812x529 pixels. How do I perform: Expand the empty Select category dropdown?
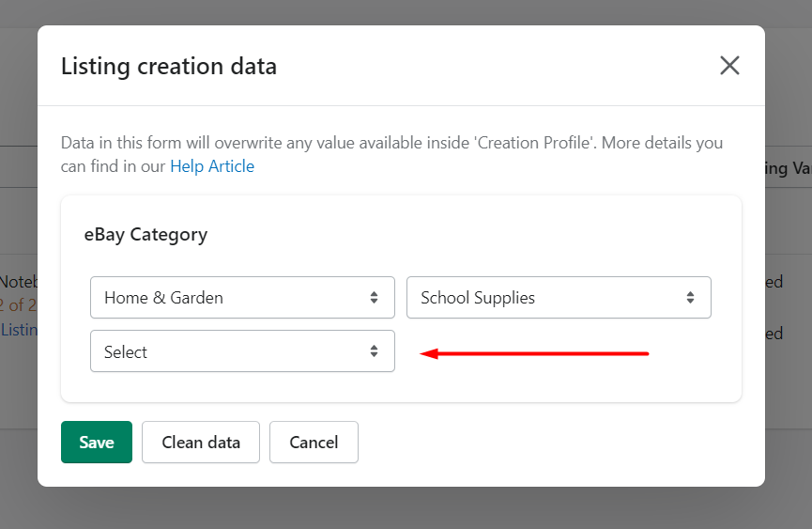tap(242, 351)
